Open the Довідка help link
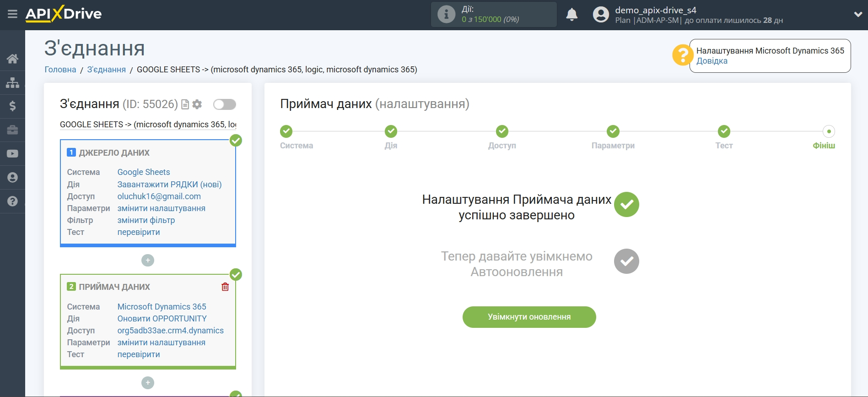Viewport: 868px width, 397px height. coord(712,61)
